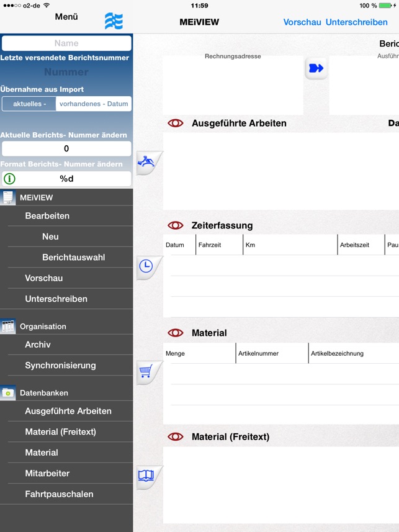399x532 pixels.
Task: Tap the Organisation section header
Action: tap(66, 327)
